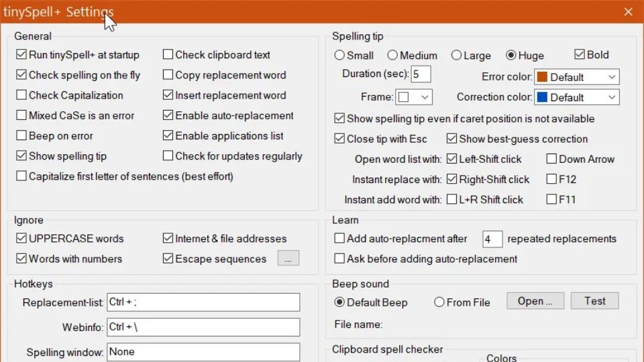Enable L+R Shift click add word
644x362 pixels.
(451, 199)
